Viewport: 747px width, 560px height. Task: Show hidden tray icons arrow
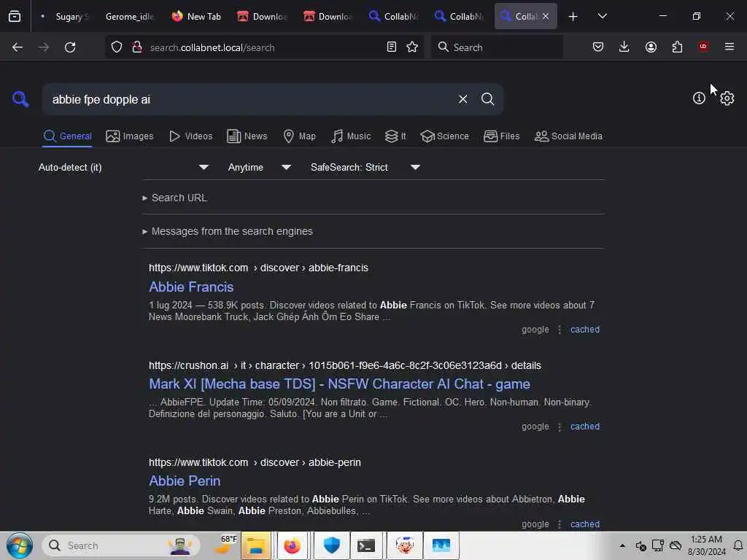click(622, 545)
